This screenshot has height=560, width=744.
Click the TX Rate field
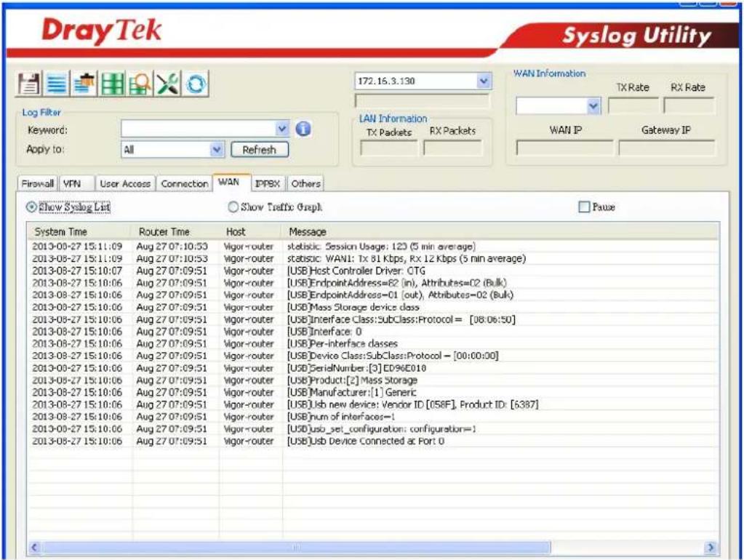tap(633, 105)
